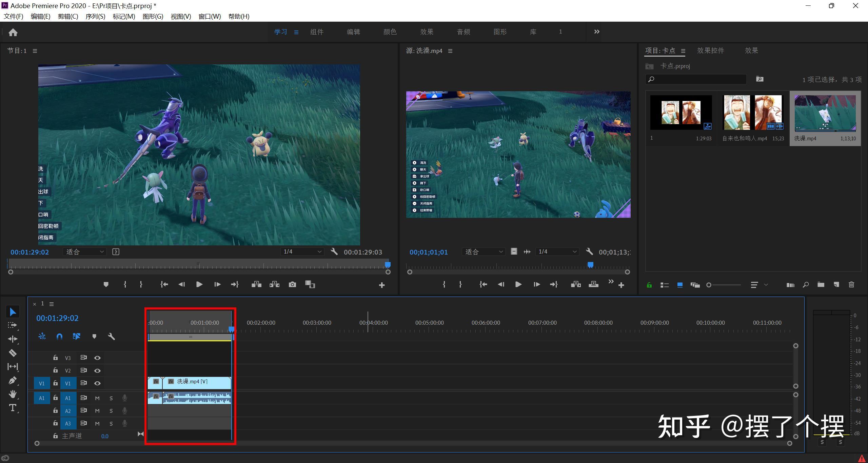Click Lift button in Program monitor
This screenshot has height=463, width=868.
click(x=256, y=284)
